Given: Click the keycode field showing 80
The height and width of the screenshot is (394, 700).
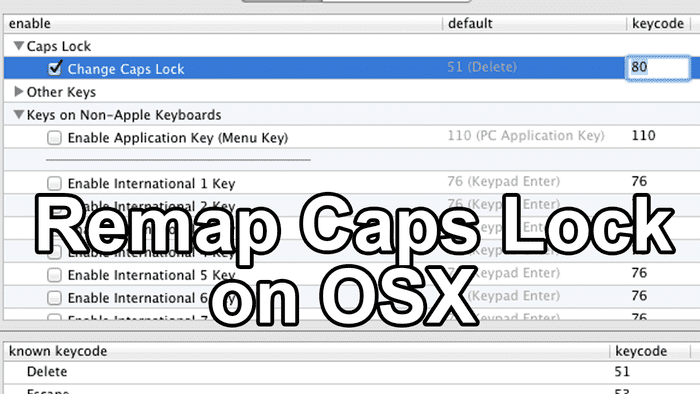Looking at the screenshot, I should [658, 67].
